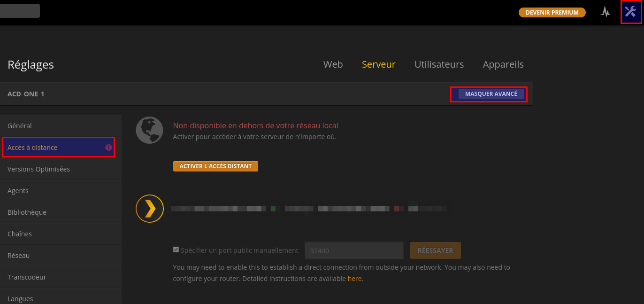Switch to the Utilisateurs tab
Viewport: 644px width, 304px height.
click(439, 64)
